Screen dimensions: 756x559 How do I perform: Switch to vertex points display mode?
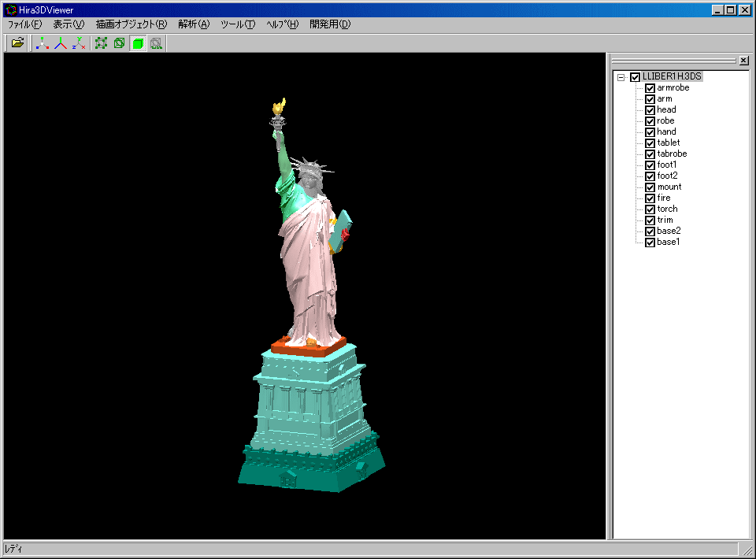tap(102, 43)
